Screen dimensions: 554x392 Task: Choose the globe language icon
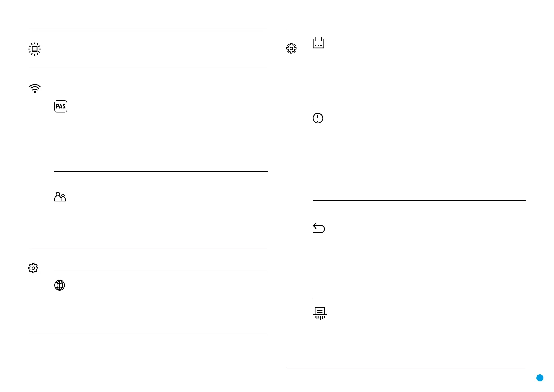60,285
